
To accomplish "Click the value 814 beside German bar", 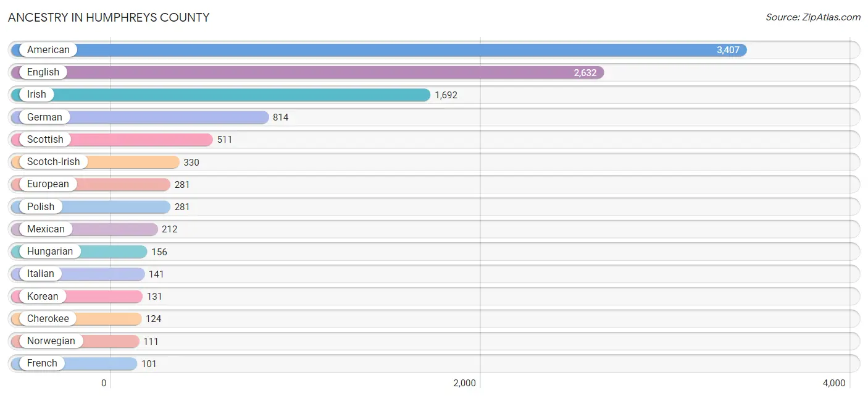I will click(281, 117).
